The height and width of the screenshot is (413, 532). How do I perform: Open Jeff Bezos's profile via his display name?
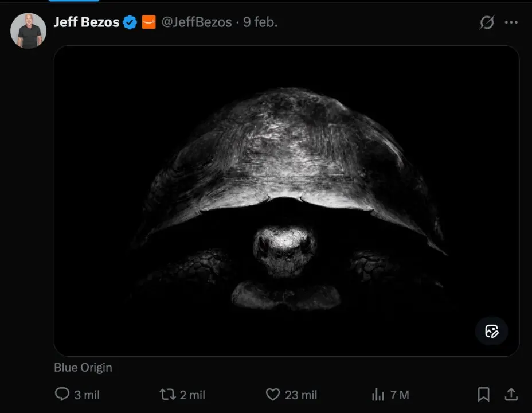tap(87, 22)
